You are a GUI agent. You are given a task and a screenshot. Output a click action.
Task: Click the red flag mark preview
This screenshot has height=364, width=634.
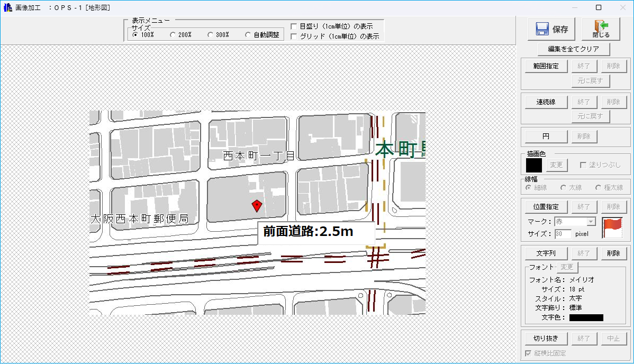coord(613,227)
